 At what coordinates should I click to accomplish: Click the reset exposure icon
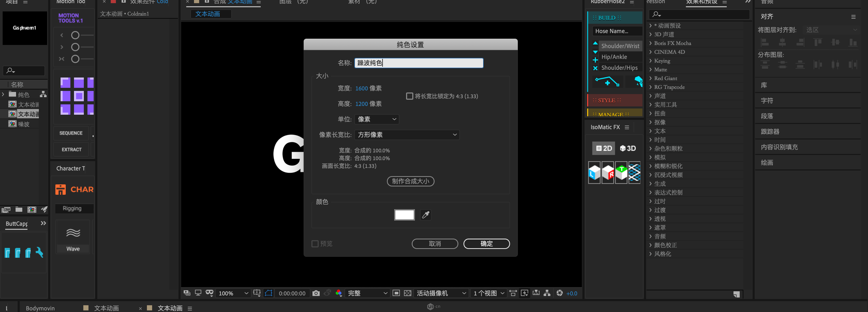pos(559,293)
